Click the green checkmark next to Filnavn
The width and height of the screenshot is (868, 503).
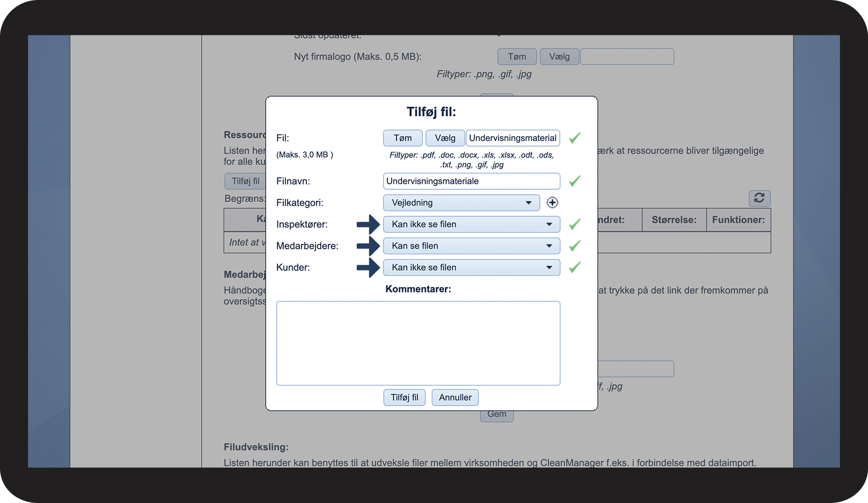click(575, 181)
